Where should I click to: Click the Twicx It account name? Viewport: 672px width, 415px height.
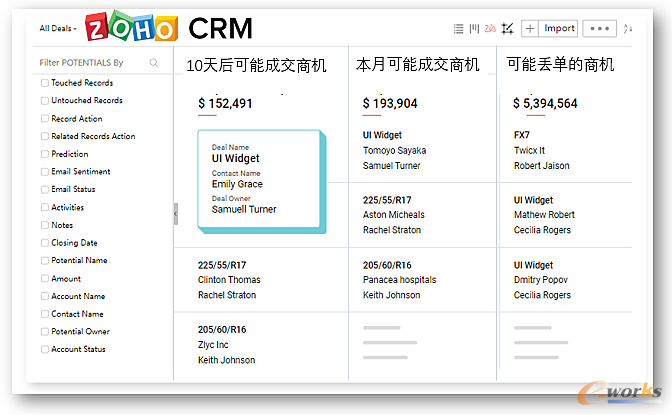pyautogui.click(x=529, y=150)
